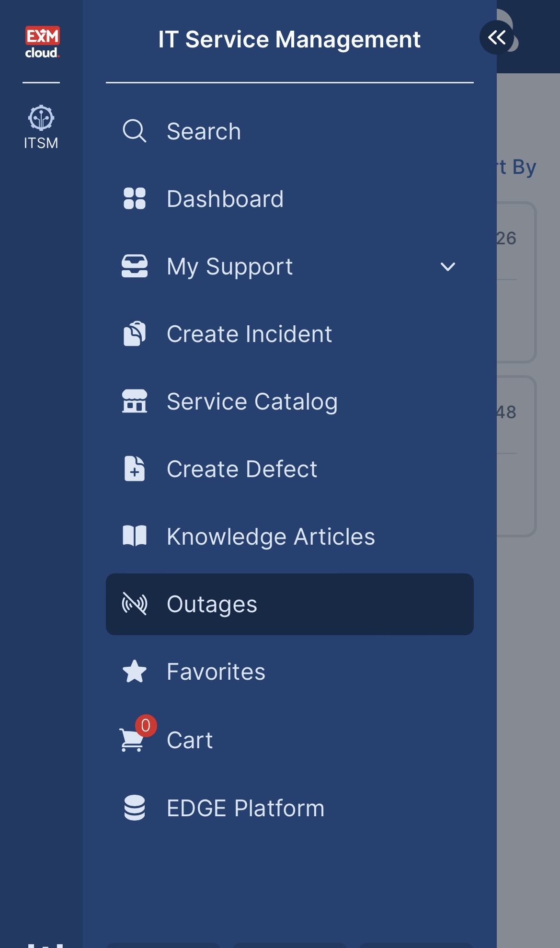Image resolution: width=560 pixels, height=948 pixels.
Task: Select Outages in the navigation menu
Action: tap(212, 604)
